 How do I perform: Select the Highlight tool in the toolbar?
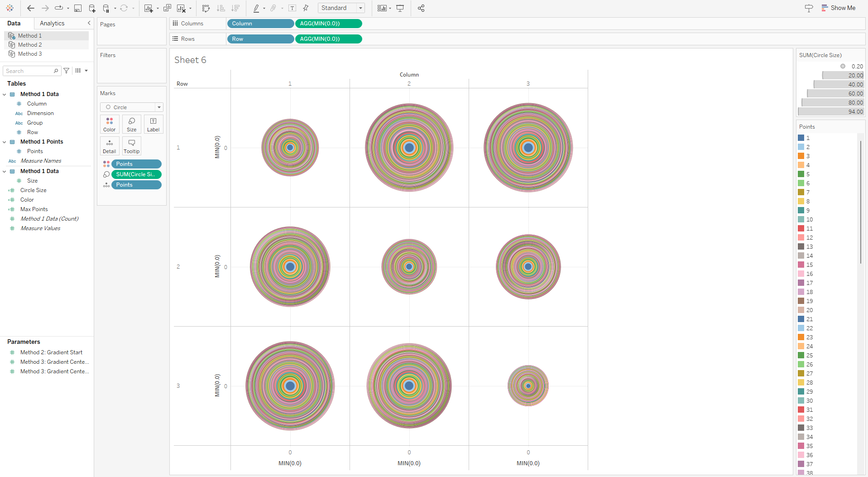[x=257, y=8]
